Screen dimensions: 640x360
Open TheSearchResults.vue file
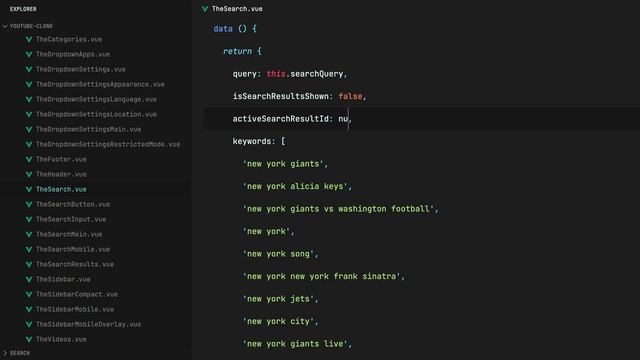tap(75, 264)
